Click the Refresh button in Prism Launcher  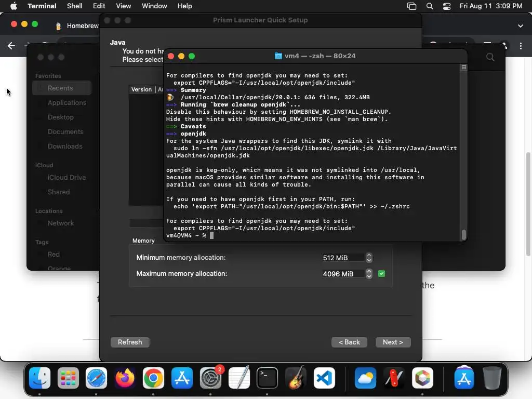[x=130, y=342]
